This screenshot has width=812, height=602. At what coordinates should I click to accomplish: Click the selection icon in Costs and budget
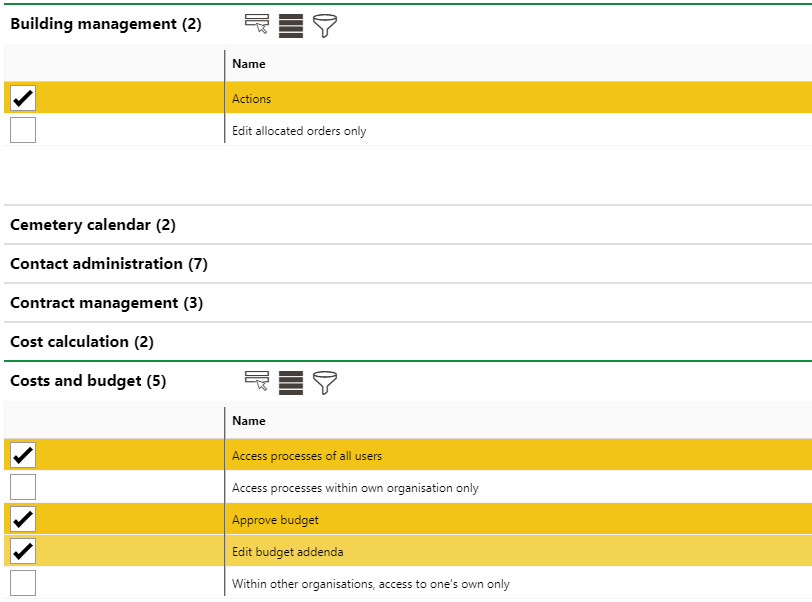(x=257, y=382)
